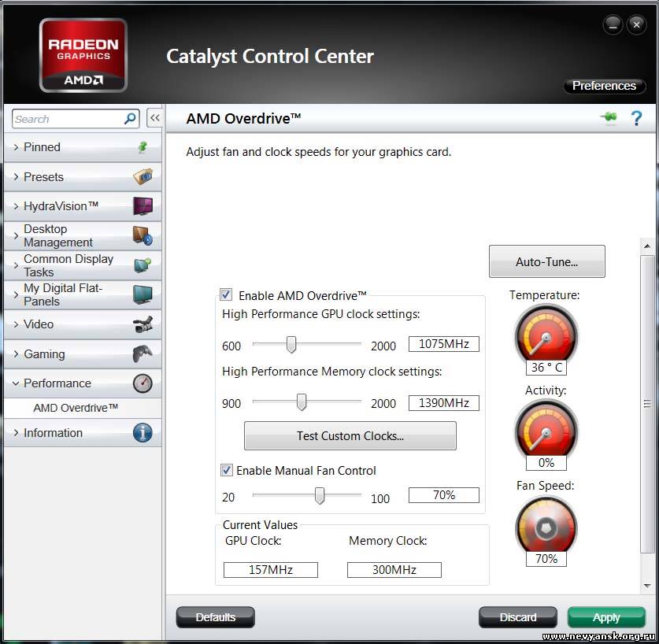This screenshot has height=644, width=659.
Task: Click the Auto-Tune button
Action: (546, 261)
